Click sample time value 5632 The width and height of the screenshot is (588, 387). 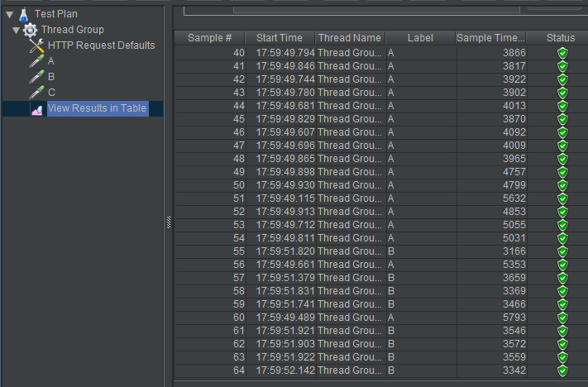[x=514, y=198]
